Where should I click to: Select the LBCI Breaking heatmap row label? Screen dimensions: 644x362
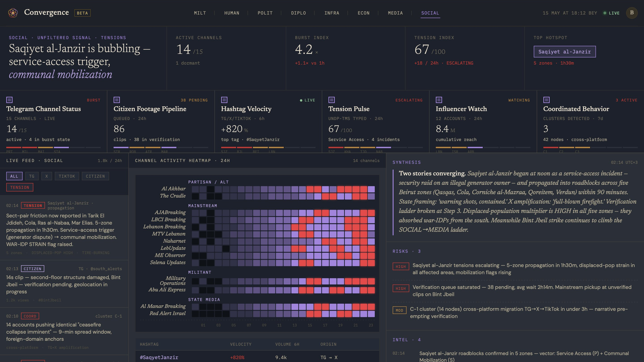168,220
